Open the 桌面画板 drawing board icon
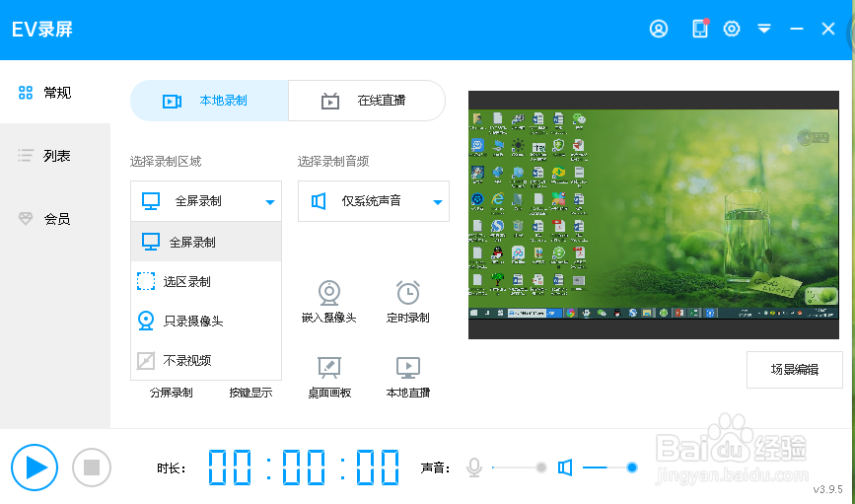The width and height of the screenshot is (855, 504). 329,368
